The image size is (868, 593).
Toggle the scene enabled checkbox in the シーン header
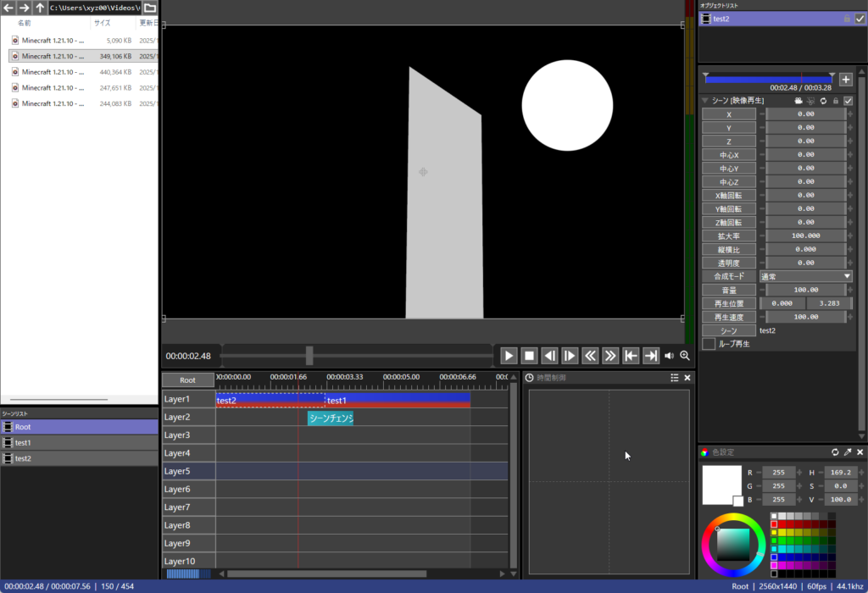[x=849, y=101]
